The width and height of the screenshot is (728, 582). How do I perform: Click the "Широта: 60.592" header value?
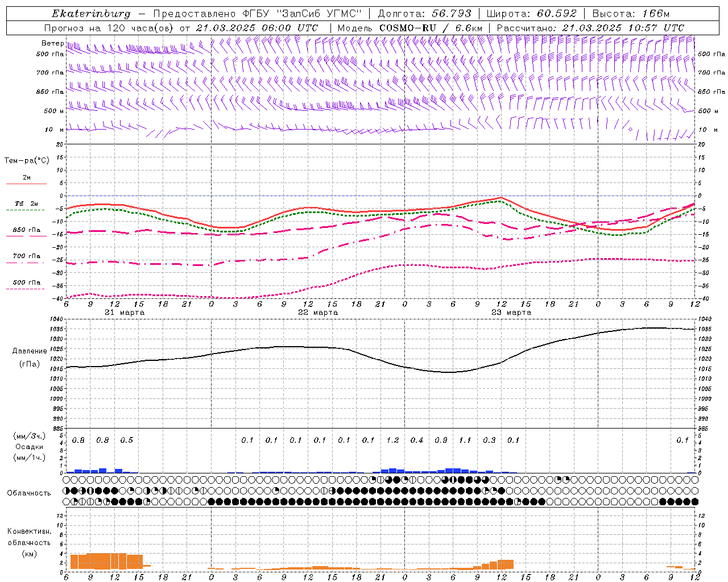532,14
